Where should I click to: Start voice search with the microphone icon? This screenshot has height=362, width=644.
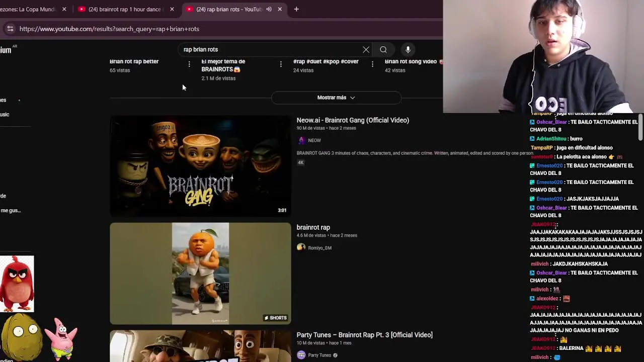408,49
